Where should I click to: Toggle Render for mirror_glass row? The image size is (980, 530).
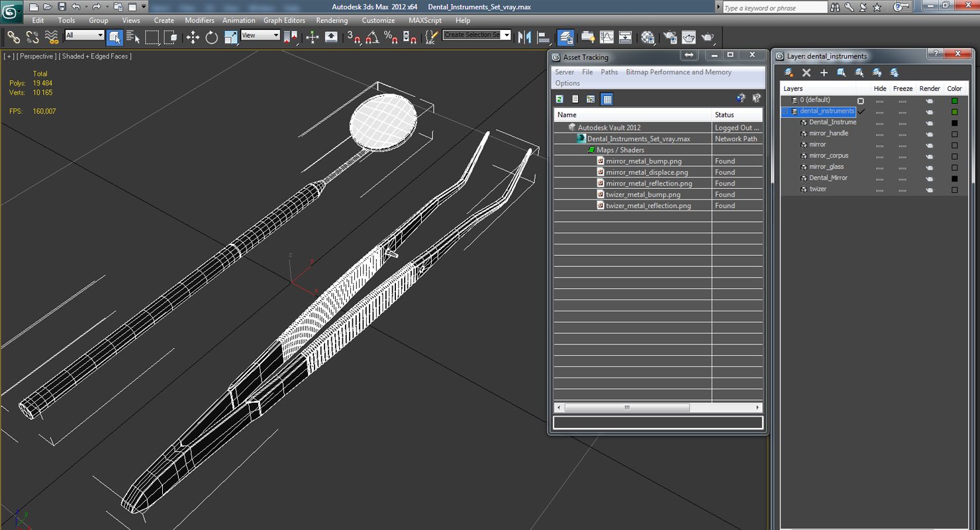[x=929, y=167]
